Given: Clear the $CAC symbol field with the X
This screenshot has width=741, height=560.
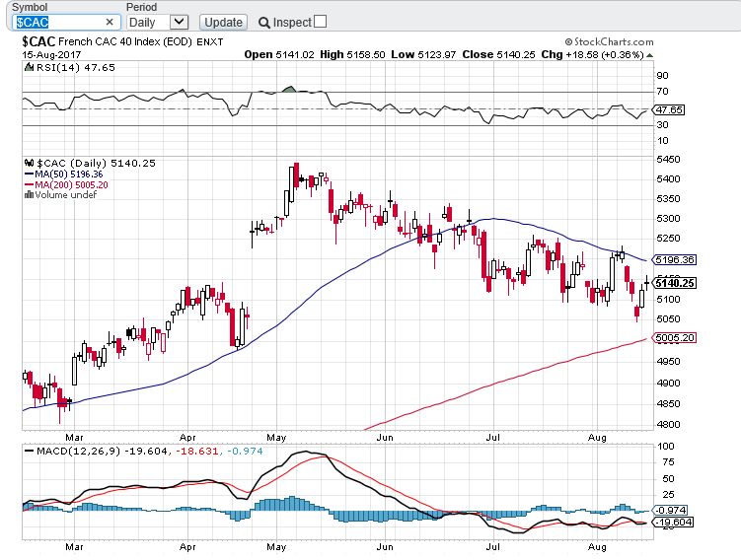Looking at the screenshot, I should coord(110,23).
